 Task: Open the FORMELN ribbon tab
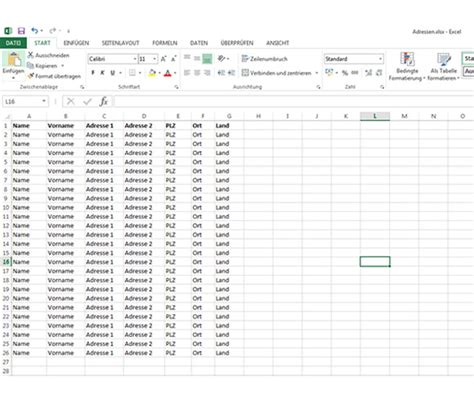click(165, 43)
